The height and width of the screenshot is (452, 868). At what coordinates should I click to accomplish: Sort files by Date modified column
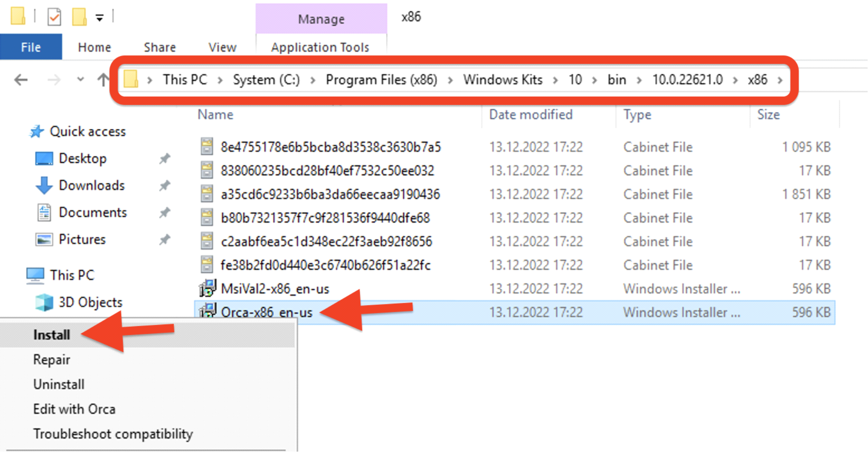tap(531, 115)
